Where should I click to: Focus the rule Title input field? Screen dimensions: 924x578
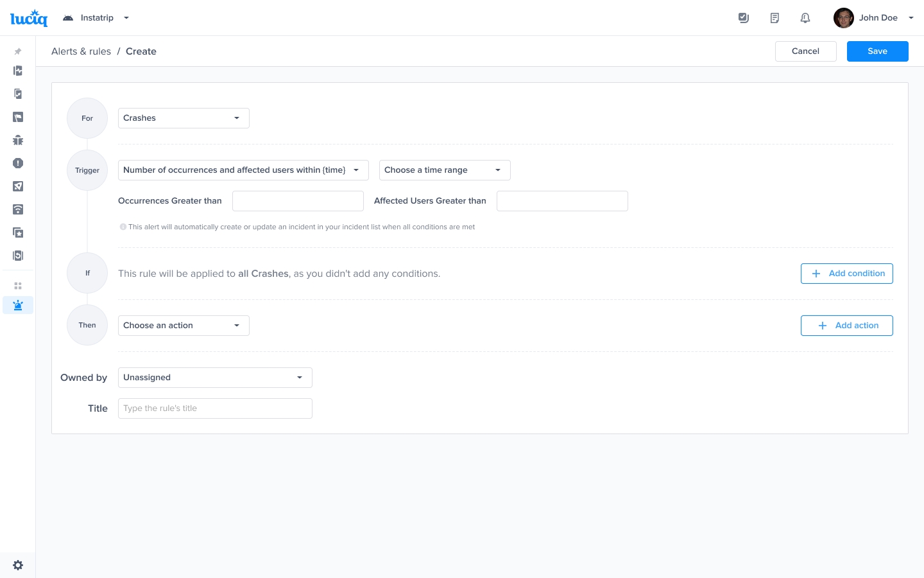coord(215,408)
